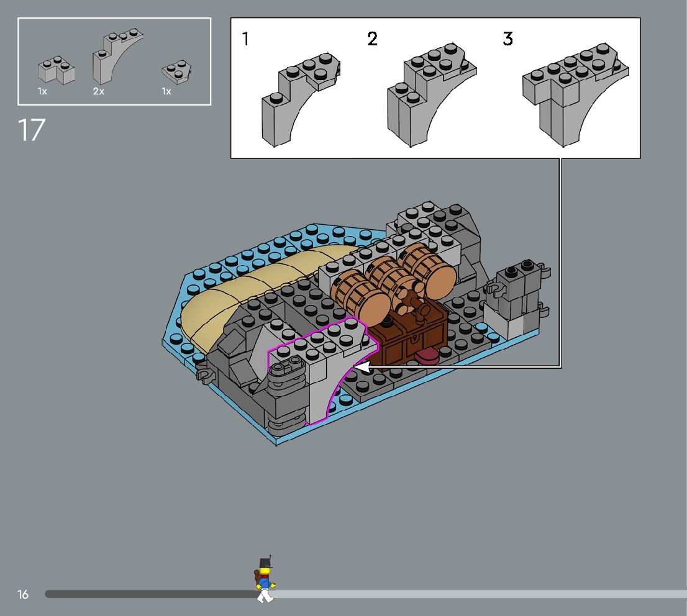This screenshot has width=687, height=616.
Task: Click the white placement arrow on the model
Action: [x=362, y=367]
